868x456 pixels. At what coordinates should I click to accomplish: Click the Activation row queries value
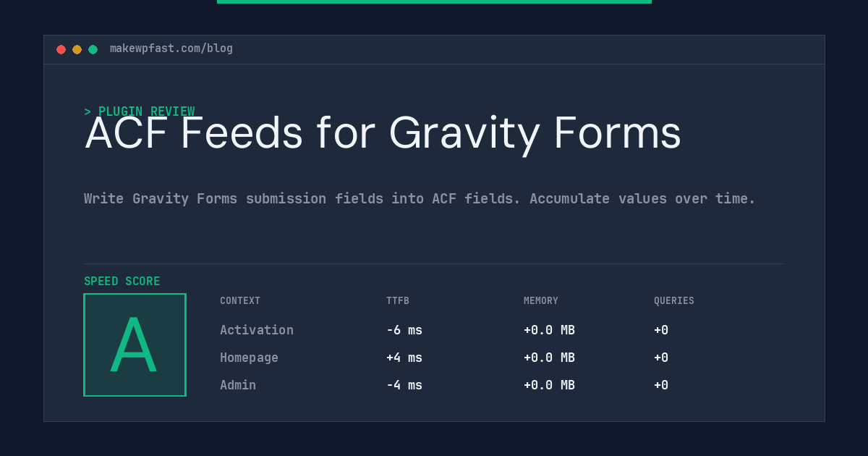click(661, 330)
